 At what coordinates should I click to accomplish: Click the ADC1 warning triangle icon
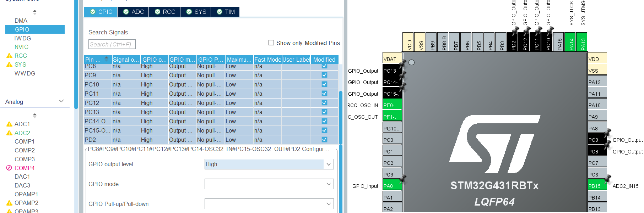pyautogui.click(x=9, y=124)
